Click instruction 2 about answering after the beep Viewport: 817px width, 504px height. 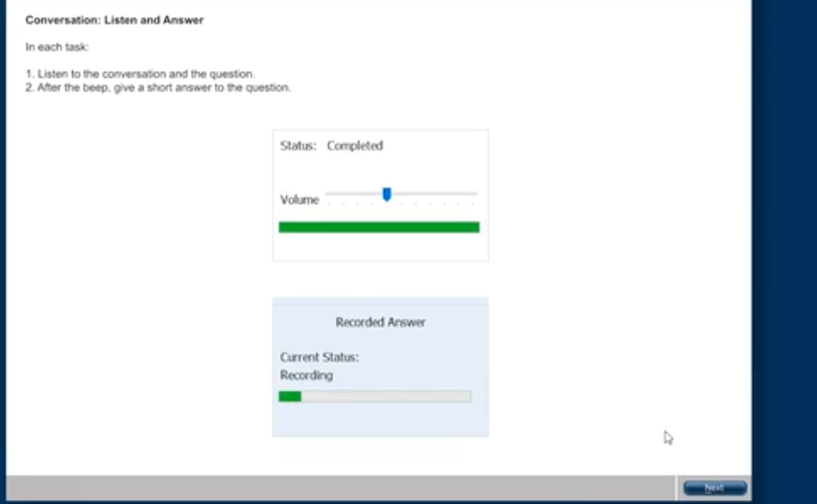pyautogui.click(x=158, y=88)
